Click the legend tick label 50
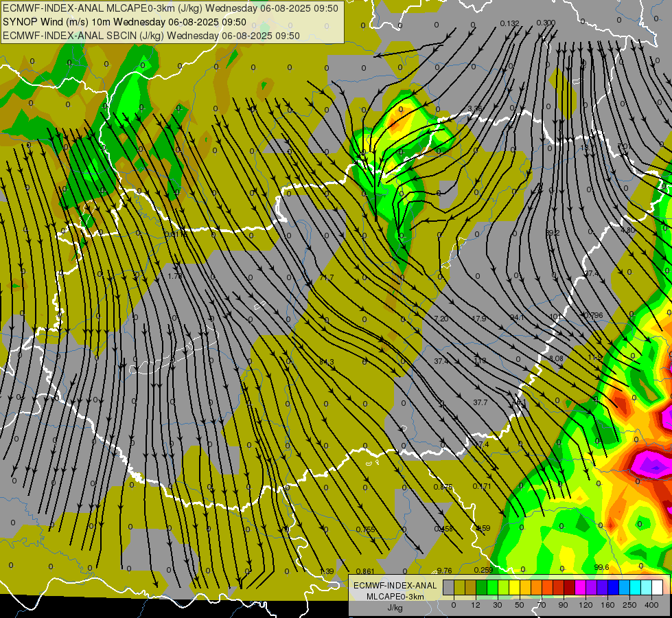The width and height of the screenshot is (672, 618). pos(520,605)
